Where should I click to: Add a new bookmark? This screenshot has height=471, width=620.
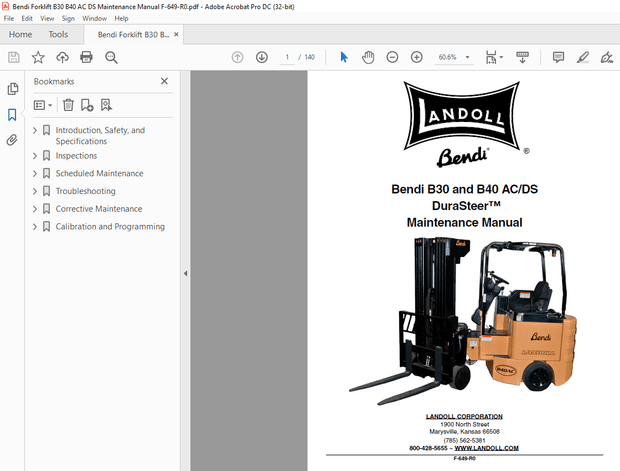pyautogui.click(x=87, y=105)
